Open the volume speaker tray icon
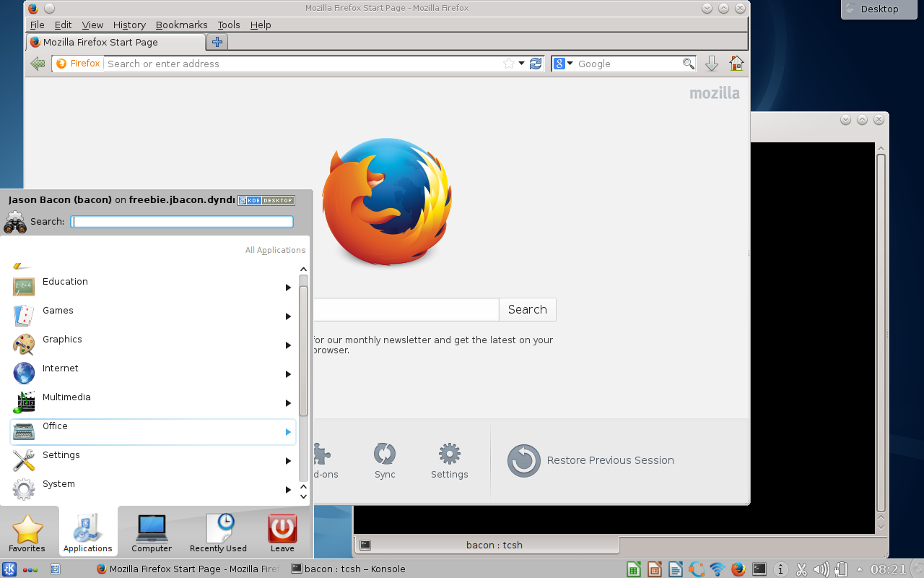Image resolution: width=924 pixels, height=578 pixels. tap(821, 569)
